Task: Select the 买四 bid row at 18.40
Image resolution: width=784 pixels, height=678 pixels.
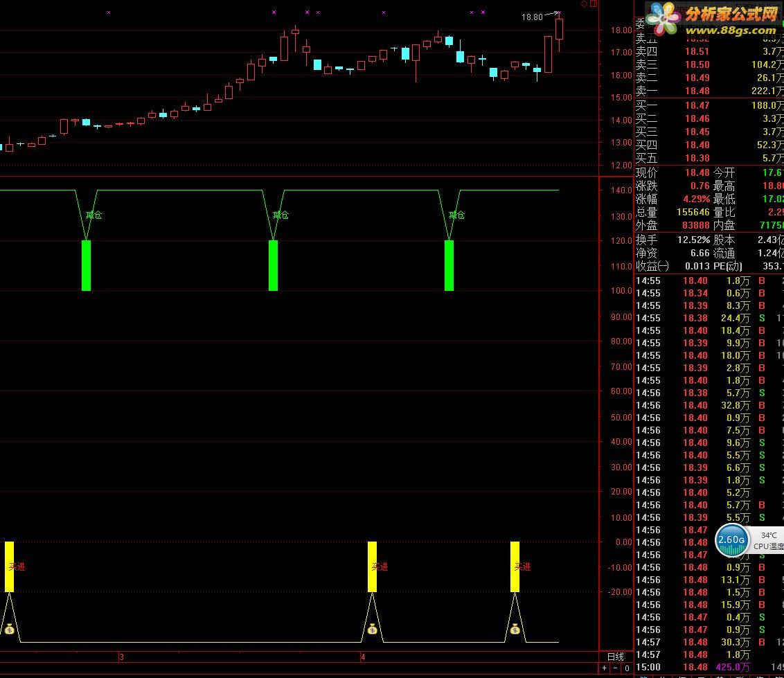Action: click(x=709, y=145)
